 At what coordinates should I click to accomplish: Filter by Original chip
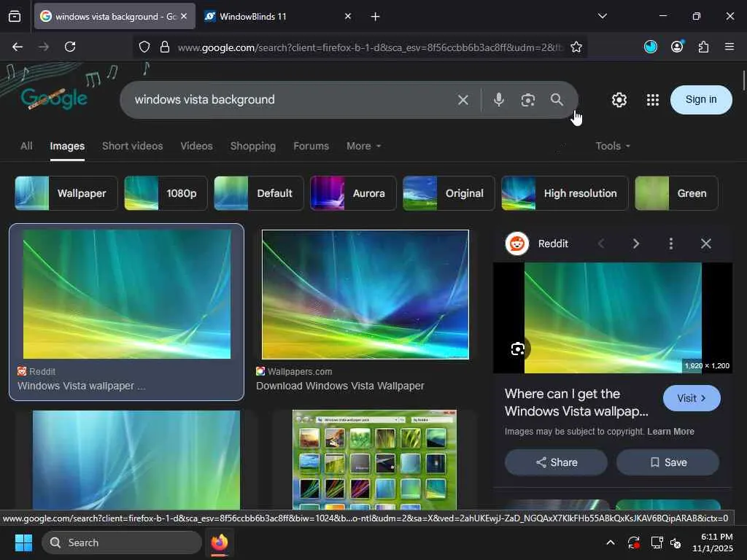tap(449, 193)
